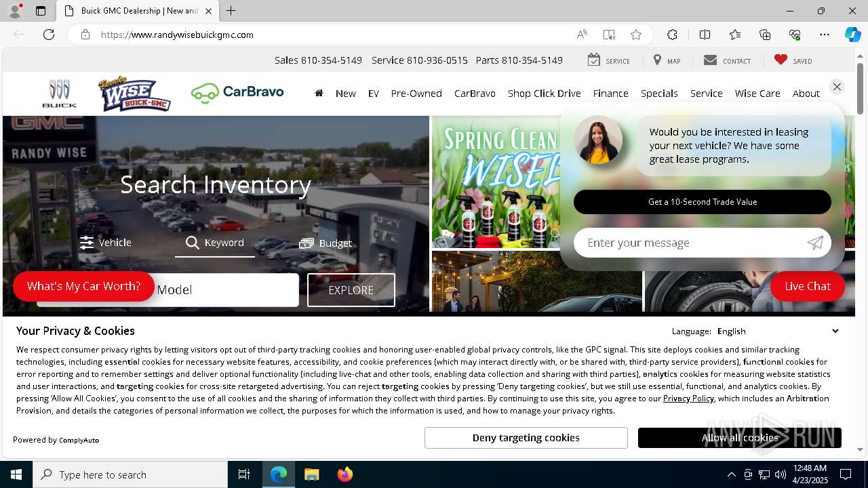Viewport: 868px width, 488px height.
Task: Open the browser profile icon
Action: [x=15, y=11]
